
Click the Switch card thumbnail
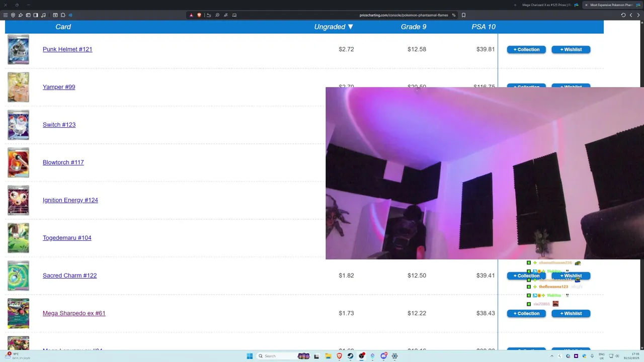click(x=18, y=125)
